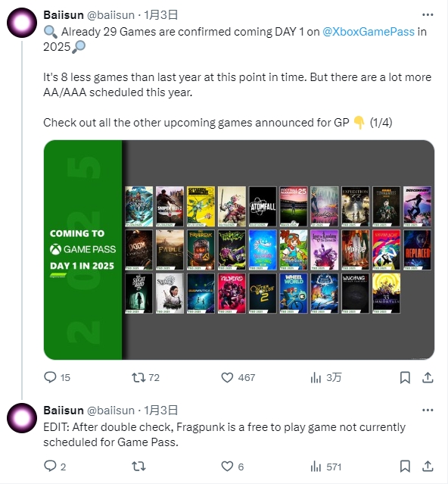Image resolution: width=448 pixels, height=484 pixels.
Task: Click Baiisun's avatar on first tweet
Action: [22, 23]
